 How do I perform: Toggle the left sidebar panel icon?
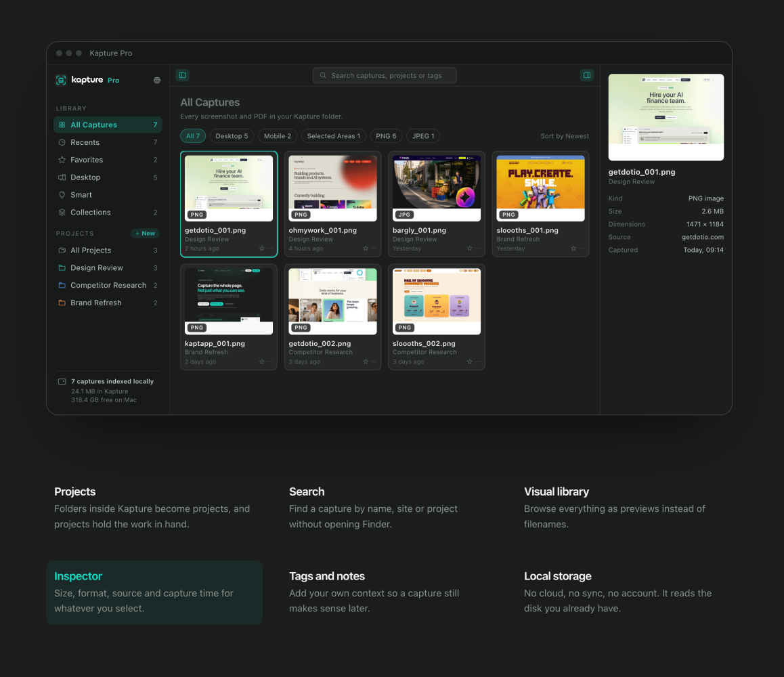pyautogui.click(x=183, y=76)
